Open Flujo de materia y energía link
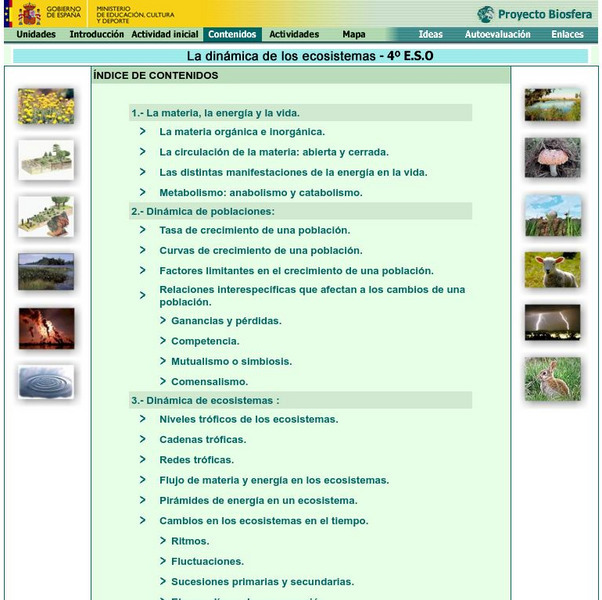602x600 pixels. pos(274,480)
